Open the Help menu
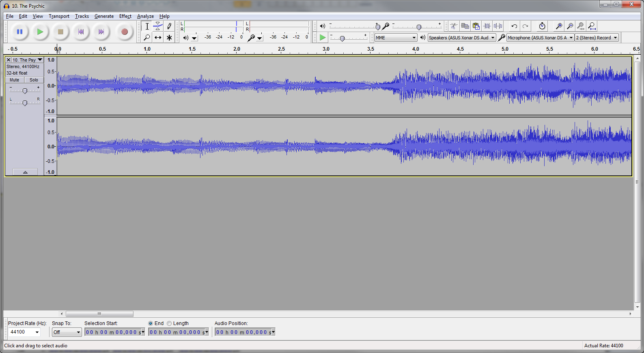Viewport: 644px width, 353px height. (x=164, y=16)
